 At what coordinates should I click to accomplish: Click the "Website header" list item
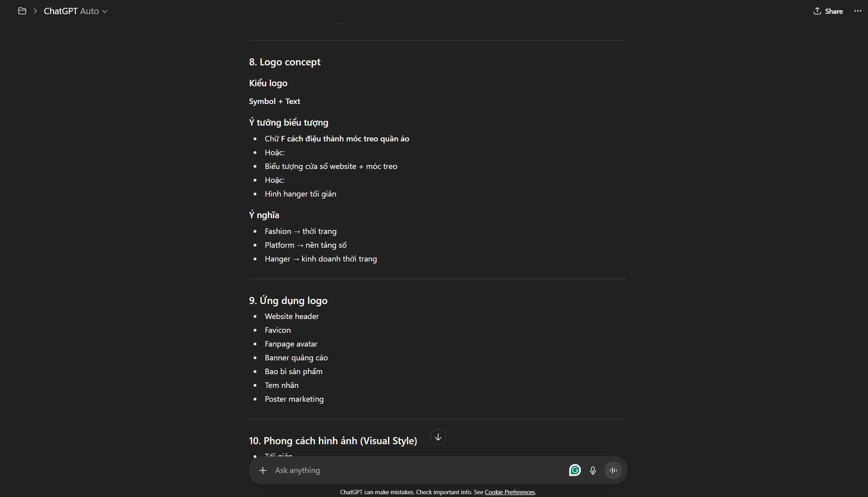[x=291, y=316]
